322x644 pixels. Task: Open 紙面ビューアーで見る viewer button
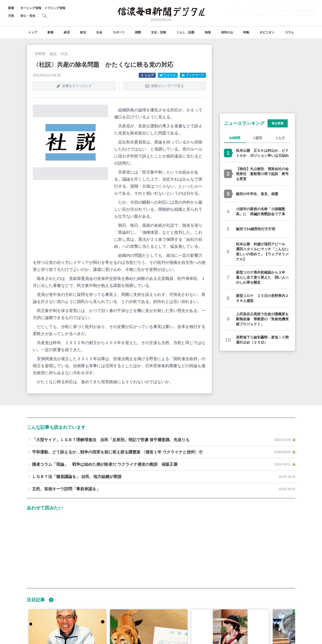click(165, 86)
